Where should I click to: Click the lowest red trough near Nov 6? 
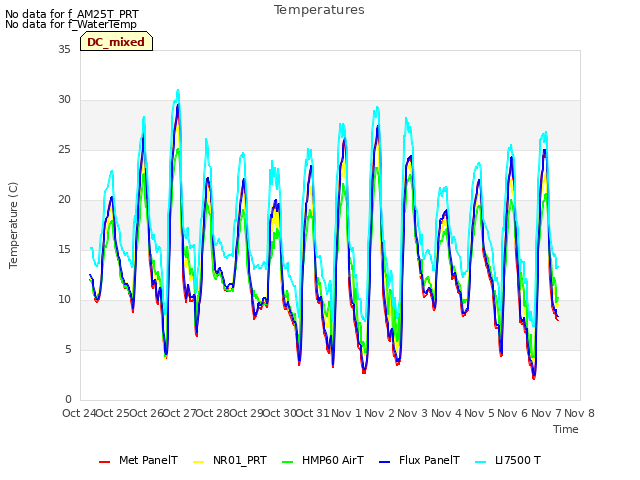point(533,378)
